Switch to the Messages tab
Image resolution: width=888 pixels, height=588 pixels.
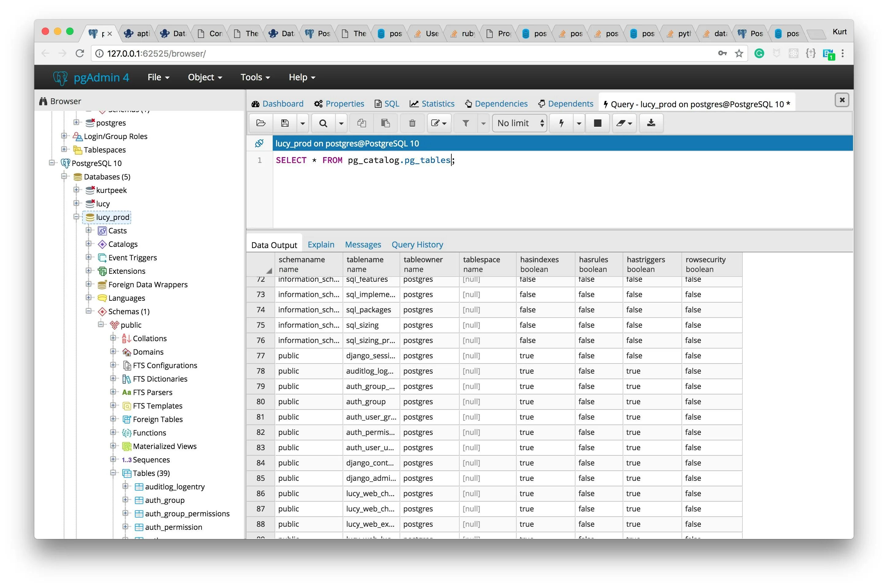click(x=363, y=244)
